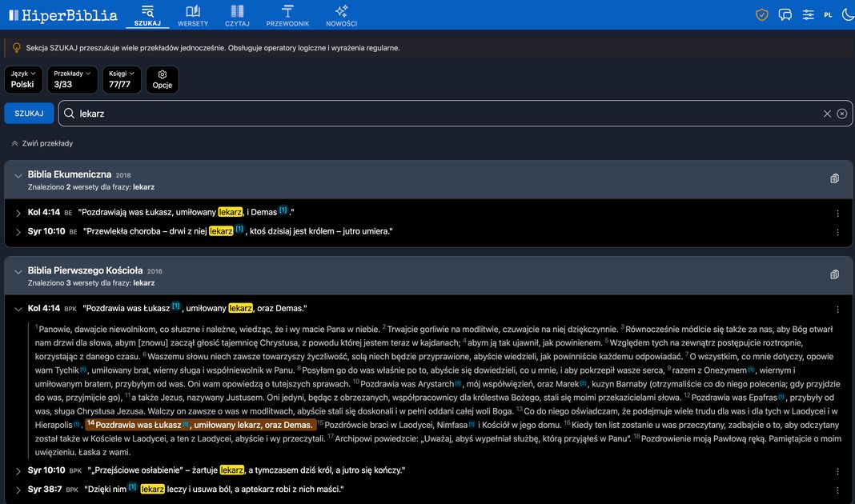
Task: Copy Biblia Ekumeniczna results with copy icon
Action: click(834, 179)
